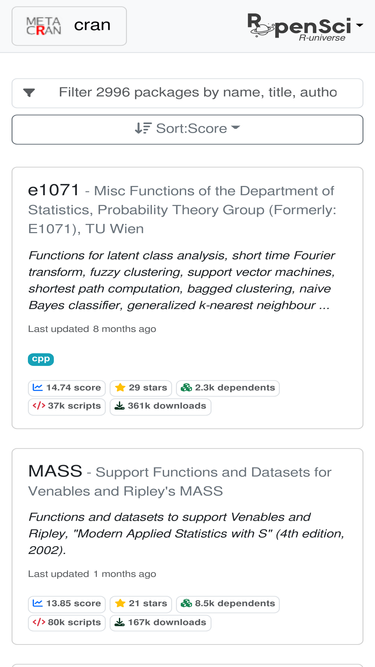Click the e1071 score chart icon
The height and width of the screenshot is (667, 375).
(x=38, y=388)
